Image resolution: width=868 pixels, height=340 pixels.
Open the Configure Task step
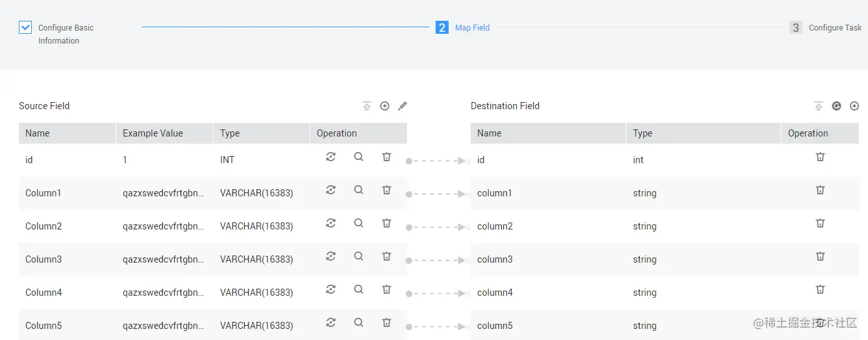click(835, 28)
